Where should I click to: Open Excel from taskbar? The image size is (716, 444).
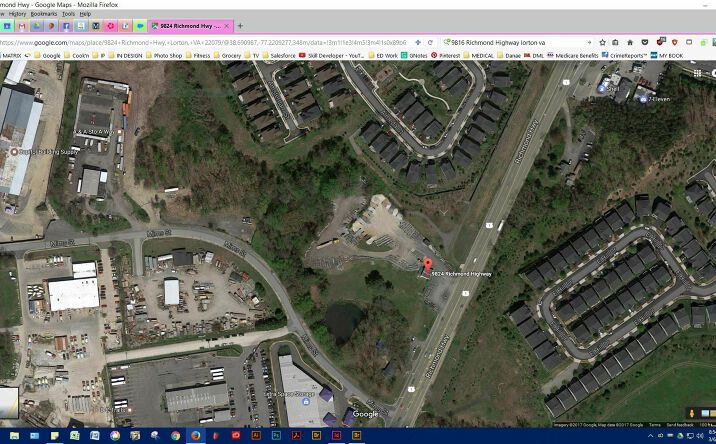coord(75,436)
